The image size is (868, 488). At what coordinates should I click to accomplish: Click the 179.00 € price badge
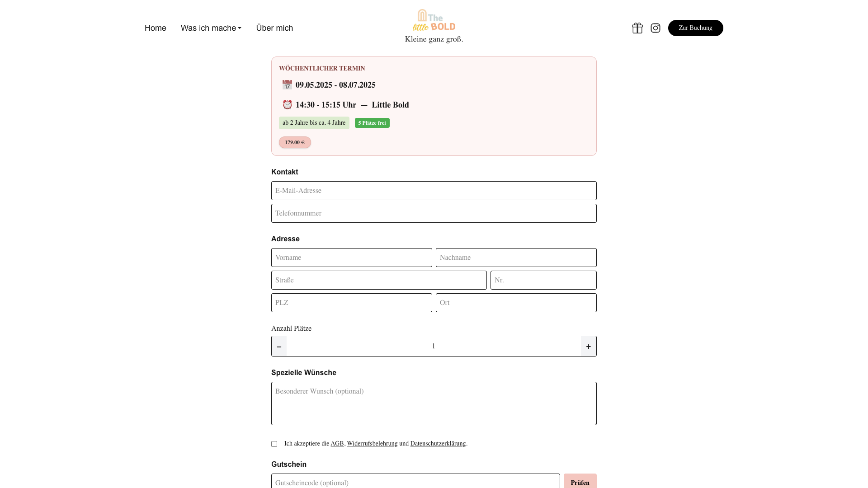295,142
